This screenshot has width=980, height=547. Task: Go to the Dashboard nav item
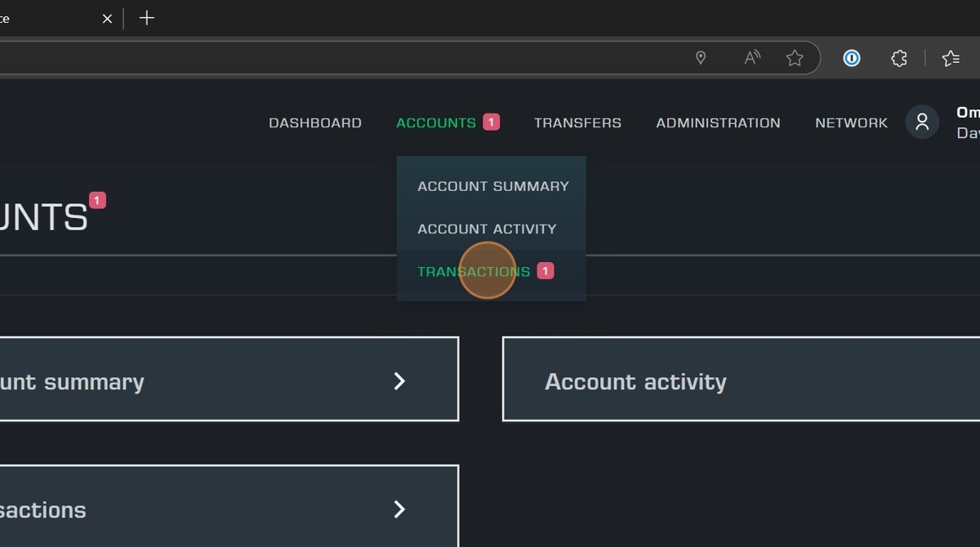[315, 122]
